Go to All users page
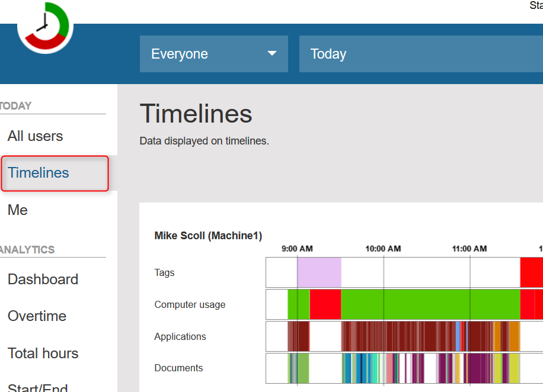 click(36, 136)
